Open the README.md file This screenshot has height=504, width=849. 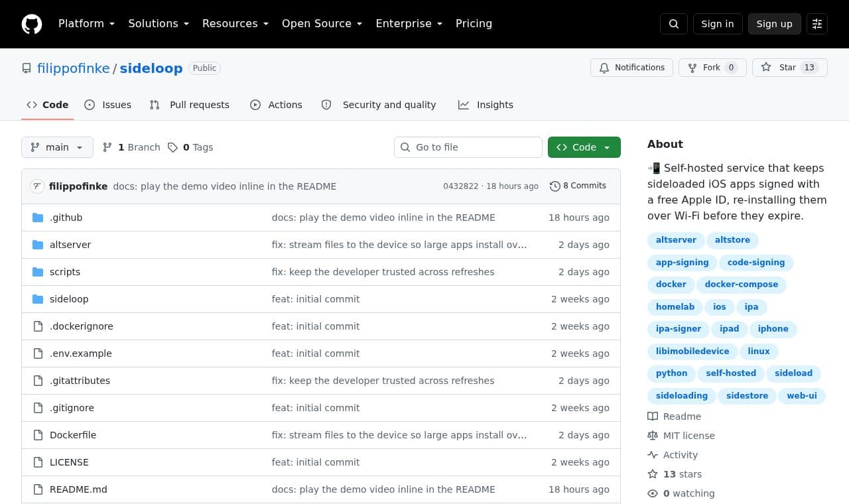78,489
